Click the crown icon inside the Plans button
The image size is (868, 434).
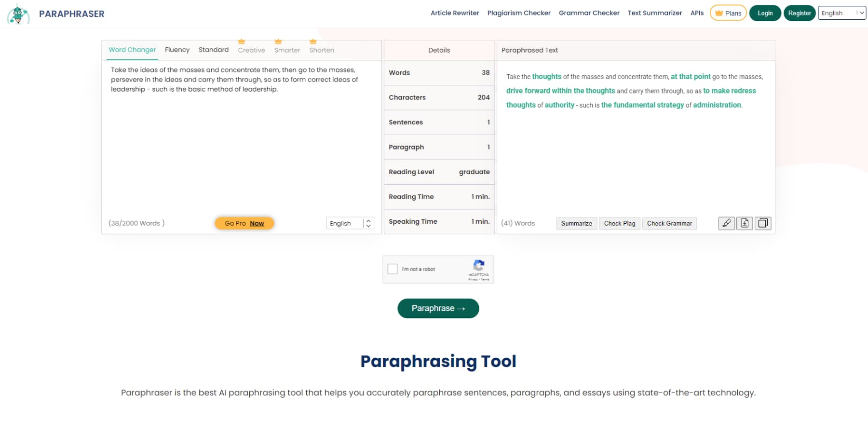(x=719, y=13)
